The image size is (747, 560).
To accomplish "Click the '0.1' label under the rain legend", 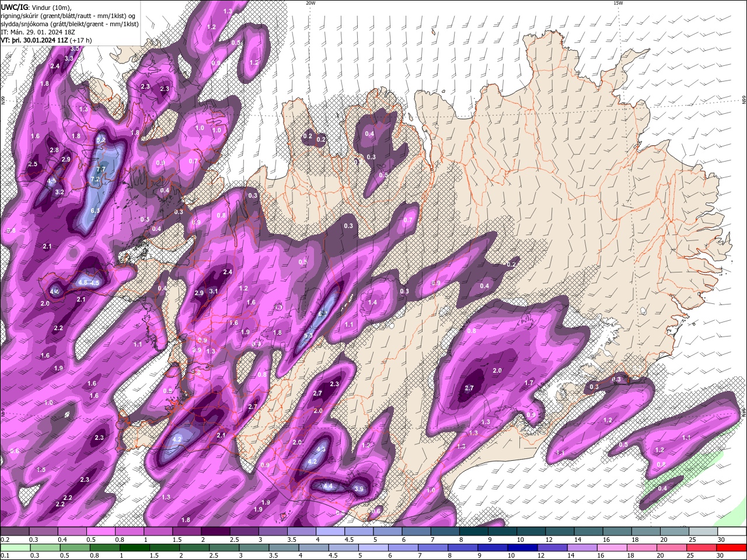I will click(5, 556).
